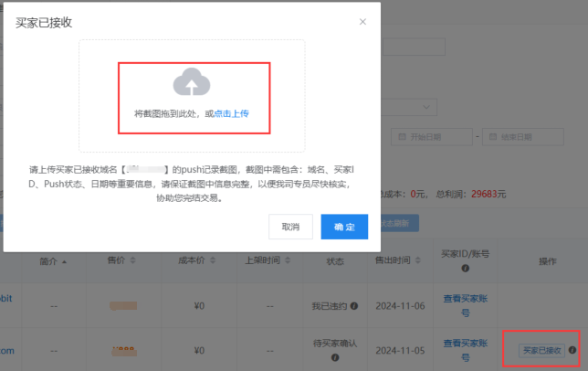
Task: Confirm with the 确定 button
Action: (344, 227)
